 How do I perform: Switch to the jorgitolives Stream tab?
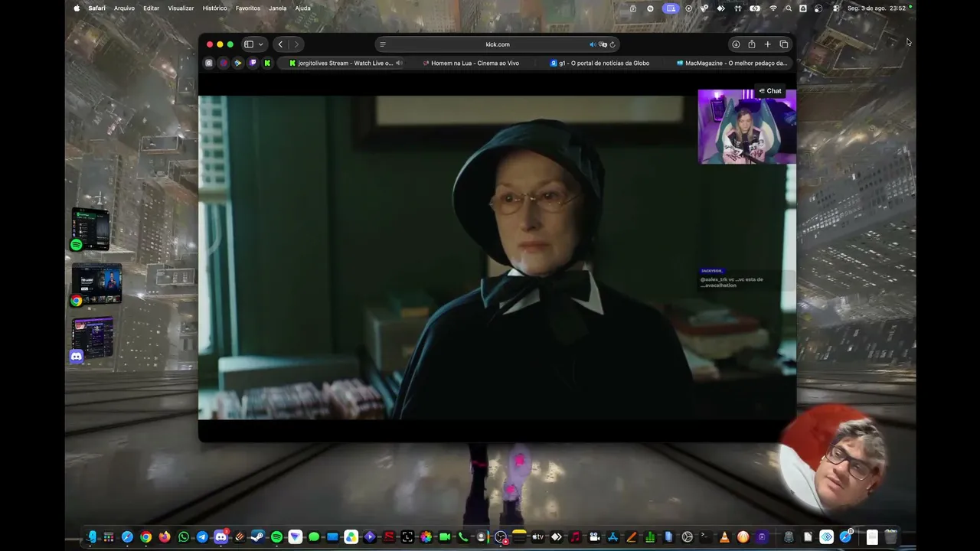tap(342, 63)
